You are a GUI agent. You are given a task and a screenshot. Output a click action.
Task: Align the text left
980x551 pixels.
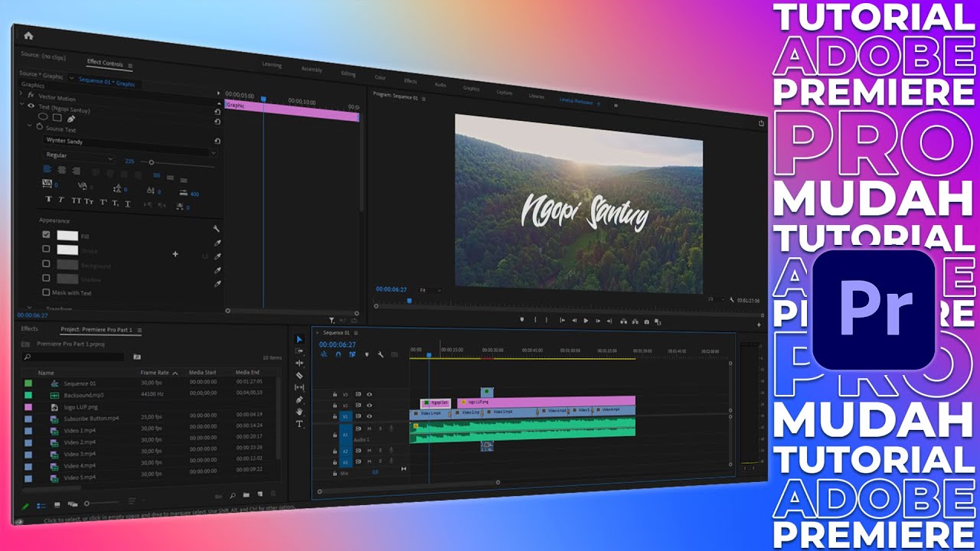(x=47, y=169)
